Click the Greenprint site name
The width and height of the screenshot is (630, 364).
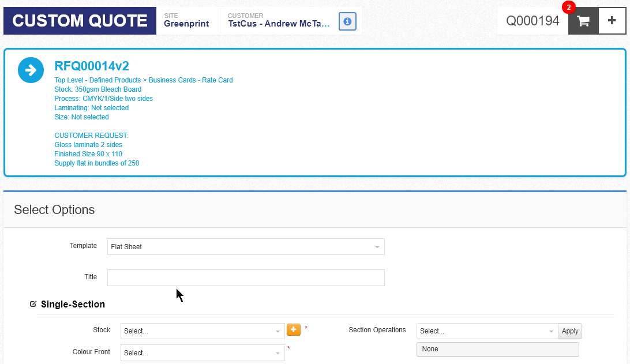tap(186, 24)
